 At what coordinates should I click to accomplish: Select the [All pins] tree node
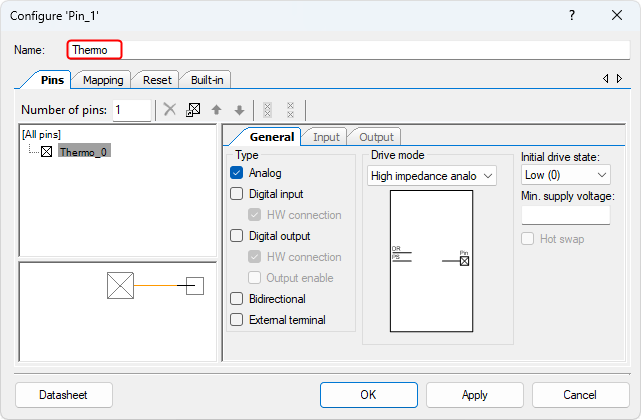coord(41,134)
